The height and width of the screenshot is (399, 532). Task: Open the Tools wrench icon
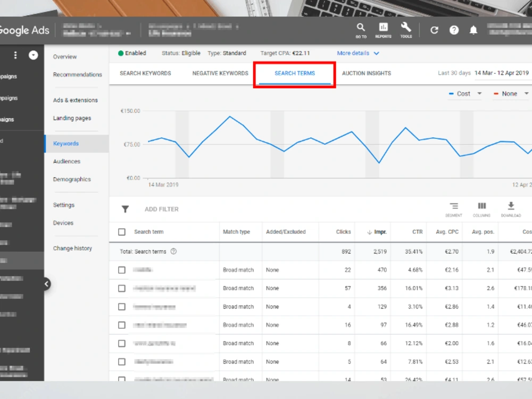click(x=406, y=30)
